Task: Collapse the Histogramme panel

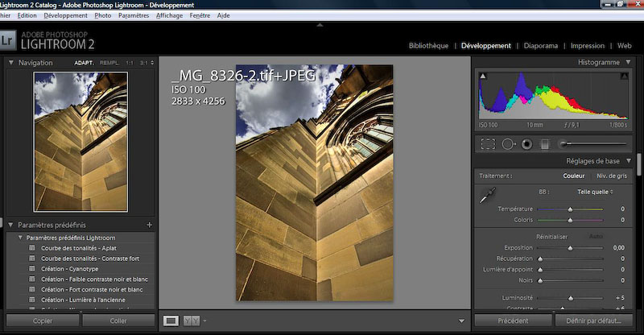Action: [x=629, y=62]
